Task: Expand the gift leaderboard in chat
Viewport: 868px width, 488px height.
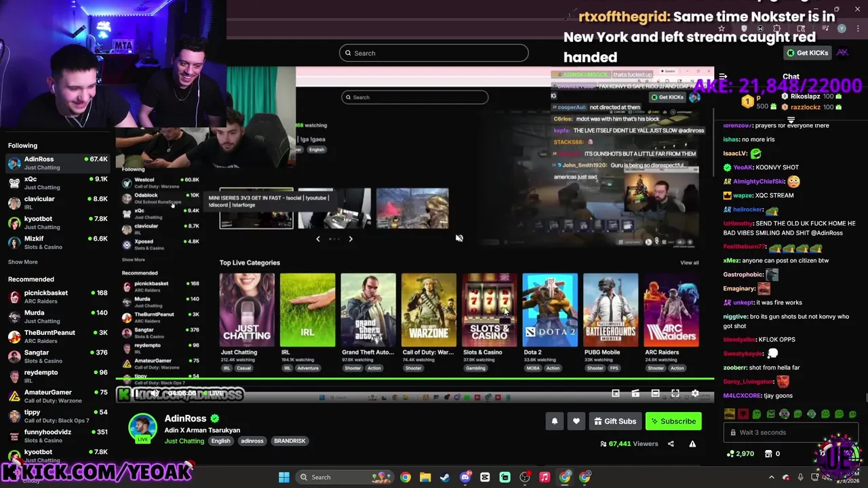Action: point(791,120)
